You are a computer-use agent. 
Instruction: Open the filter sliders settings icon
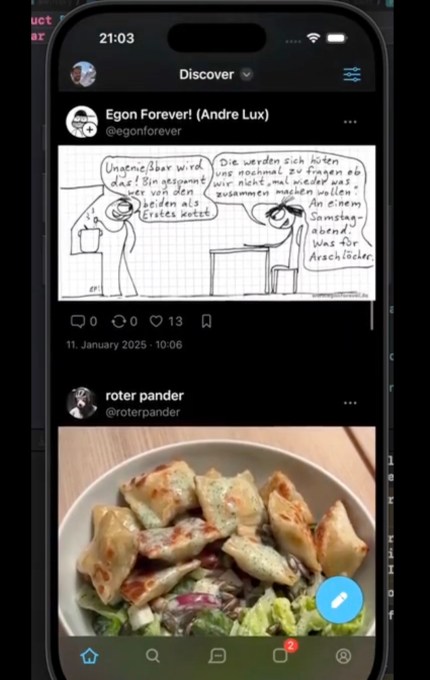click(352, 75)
